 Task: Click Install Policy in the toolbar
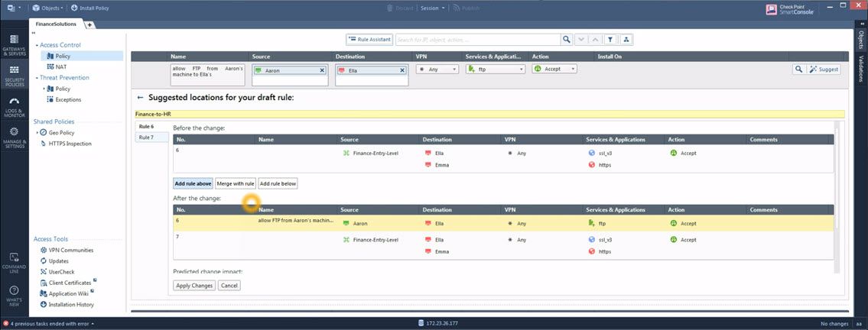click(90, 8)
